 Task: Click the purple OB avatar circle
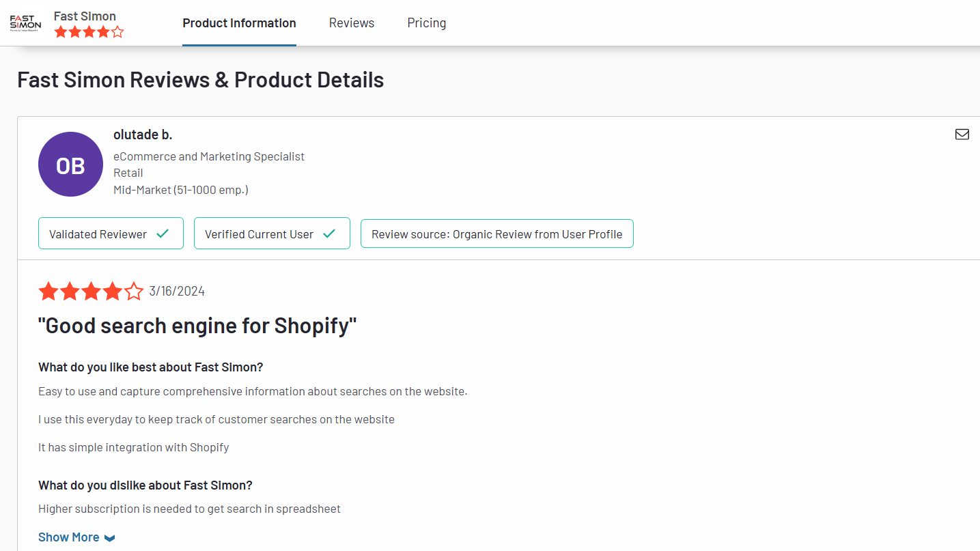(70, 165)
